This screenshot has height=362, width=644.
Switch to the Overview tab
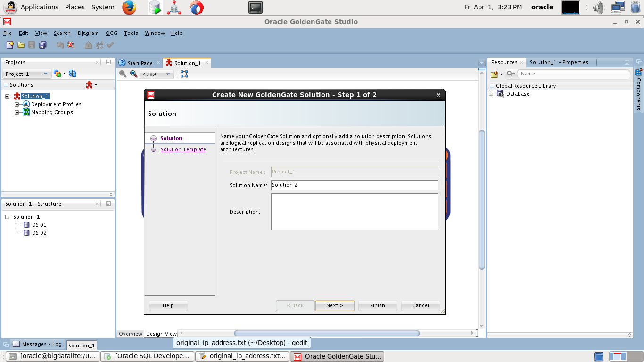coord(131,334)
